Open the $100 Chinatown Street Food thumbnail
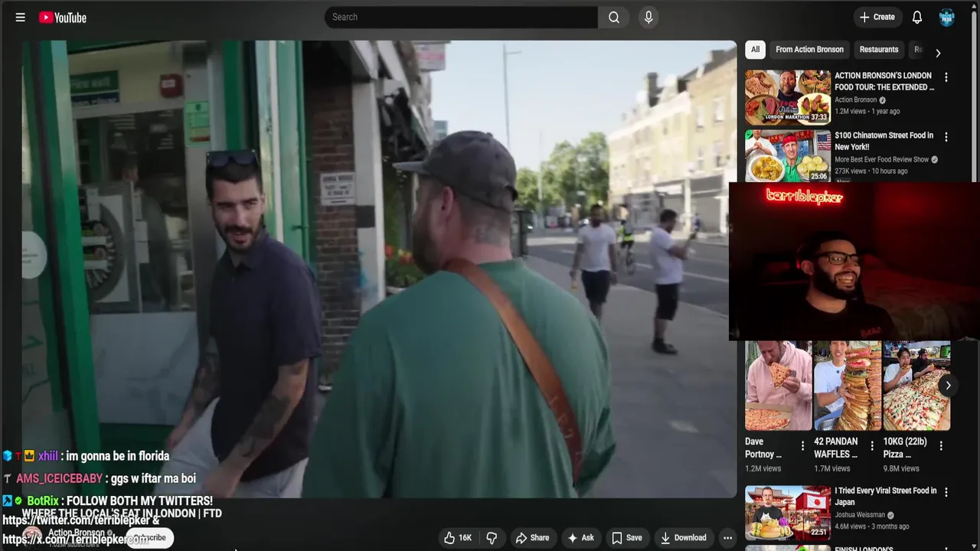980x551 pixels. [x=788, y=156]
